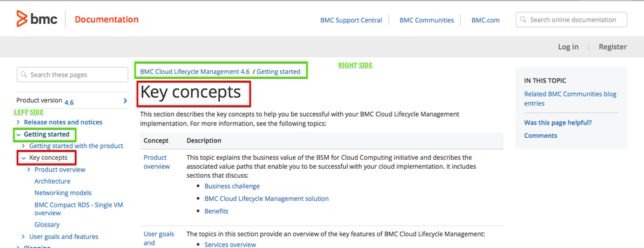Click the BMC logo

[37, 19]
